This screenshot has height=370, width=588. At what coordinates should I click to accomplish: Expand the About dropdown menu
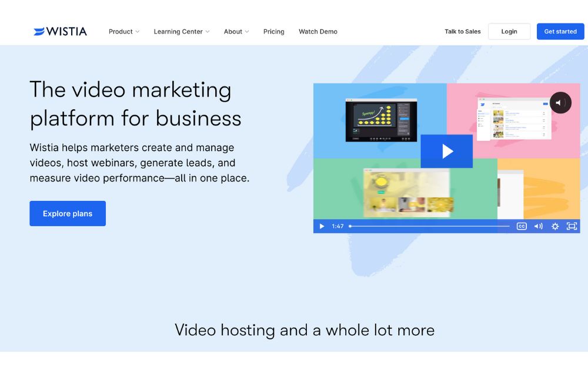pos(236,32)
